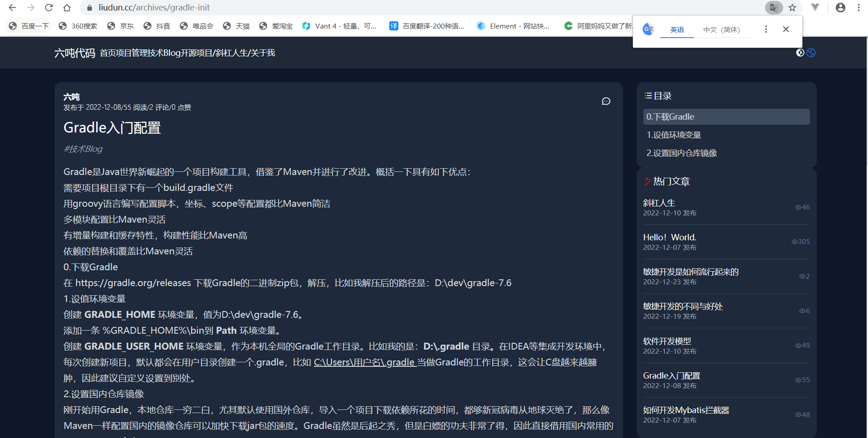
Task: Jump to 0.下载Gradle in the table of contents
Action: [726, 117]
